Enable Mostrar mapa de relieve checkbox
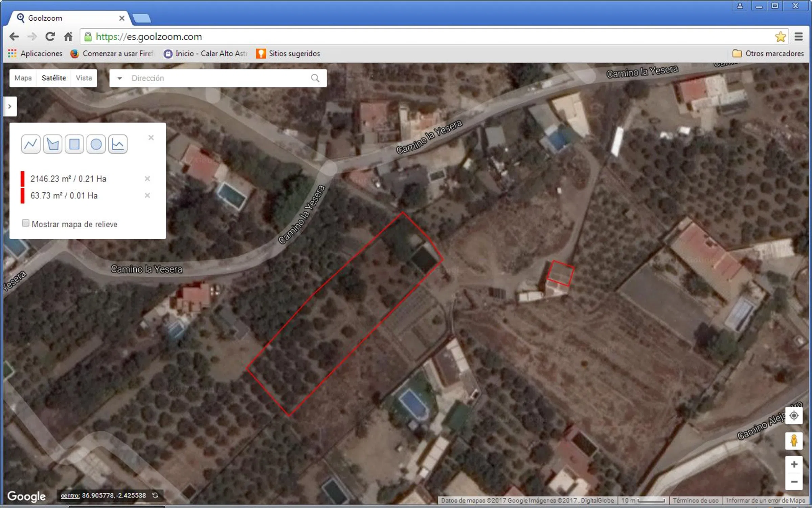This screenshot has height=508, width=812. tap(25, 223)
